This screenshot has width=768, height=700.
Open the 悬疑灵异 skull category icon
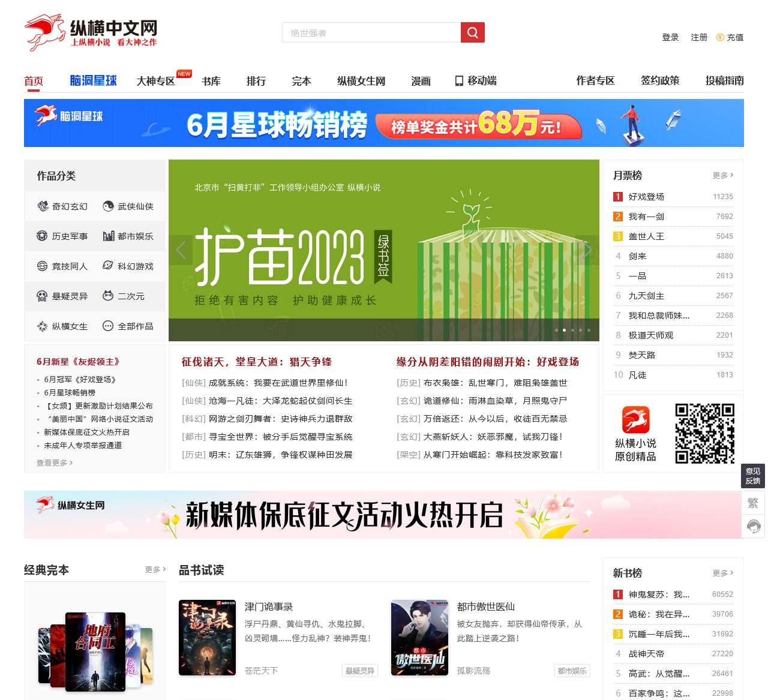click(42, 296)
